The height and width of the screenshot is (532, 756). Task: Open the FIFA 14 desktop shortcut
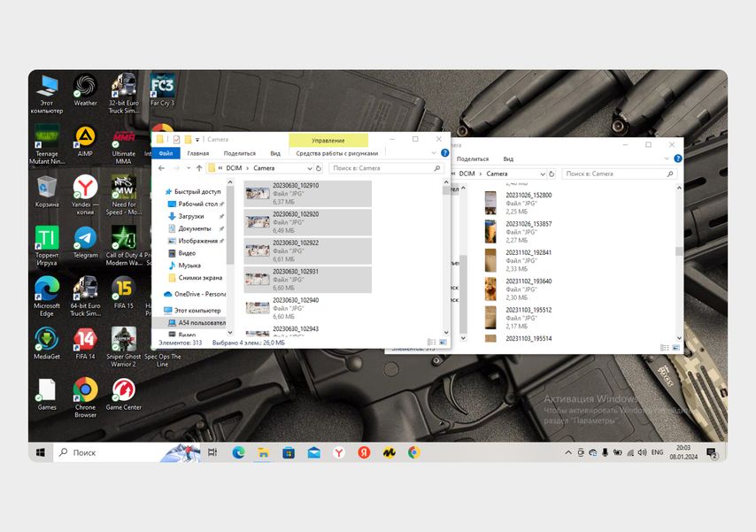pos(85,343)
